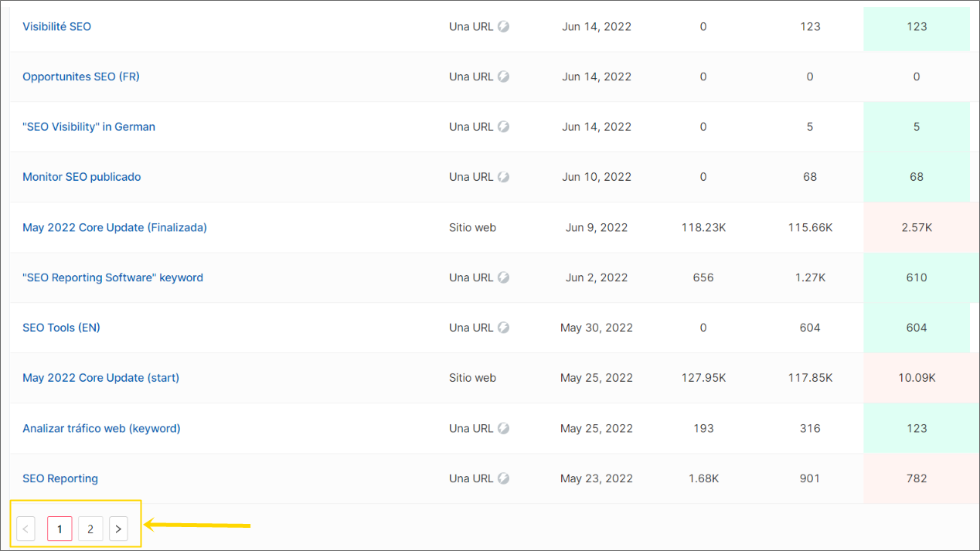
Task: Go to next page with right chevron
Action: [x=118, y=529]
